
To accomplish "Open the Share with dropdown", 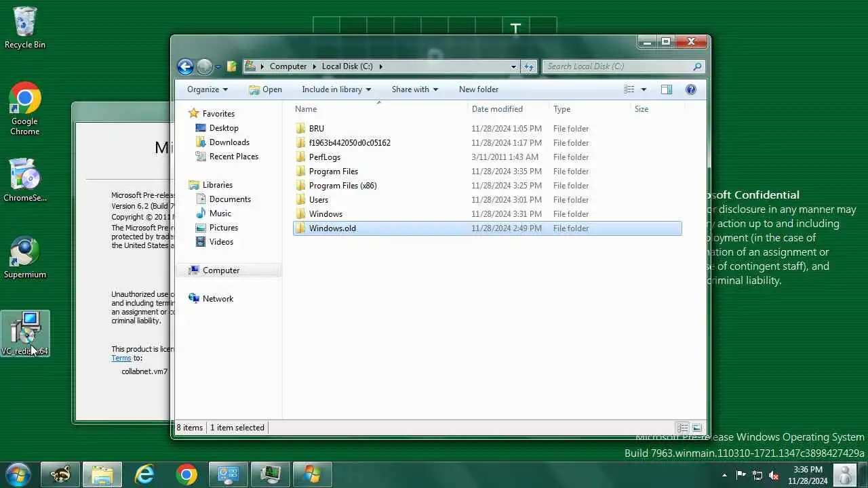I will [414, 89].
